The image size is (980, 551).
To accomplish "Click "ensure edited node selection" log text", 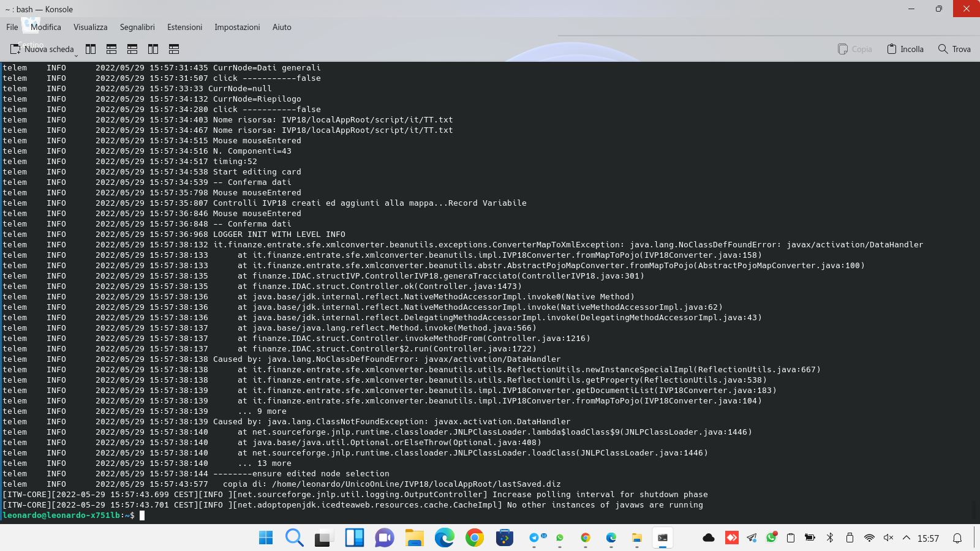I will coord(320,474).
